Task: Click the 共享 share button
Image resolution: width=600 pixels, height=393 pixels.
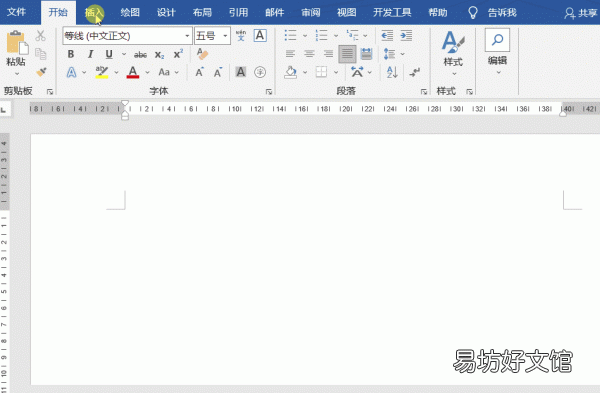Action: [x=580, y=13]
